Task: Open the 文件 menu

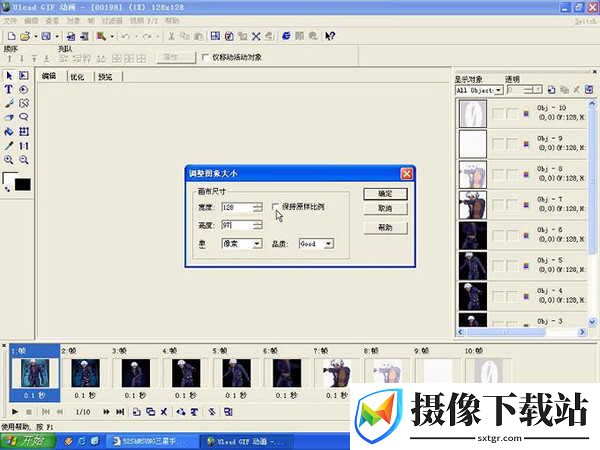Action: [x=10, y=21]
